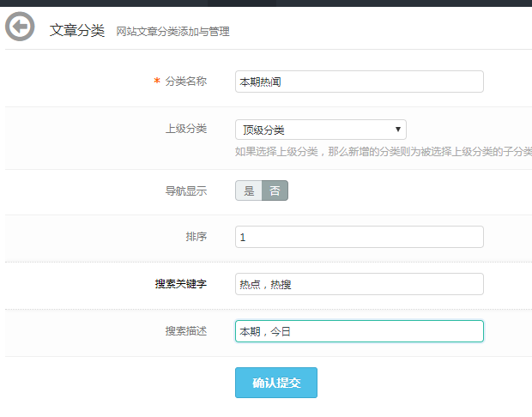Click the 网站文章分类添加与管理 subtitle

point(172,32)
